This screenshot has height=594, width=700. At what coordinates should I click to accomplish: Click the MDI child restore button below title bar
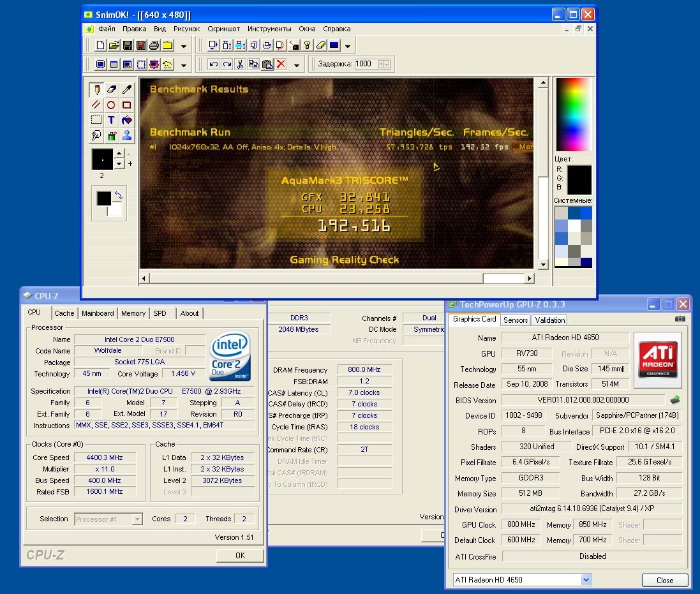tap(578, 29)
